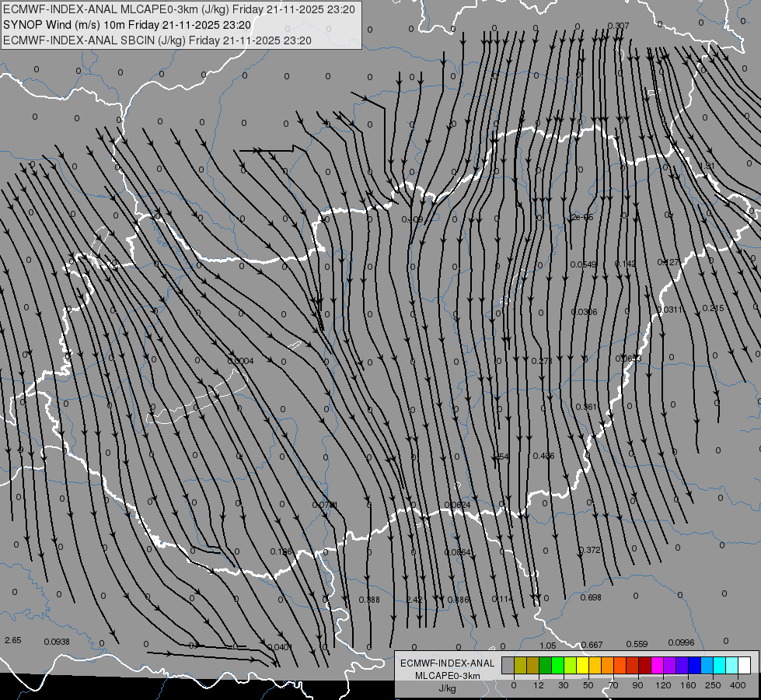Image resolution: width=761 pixels, height=700 pixels.
Task: Select the J/kg unit label in legend
Action: click(448, 688)
